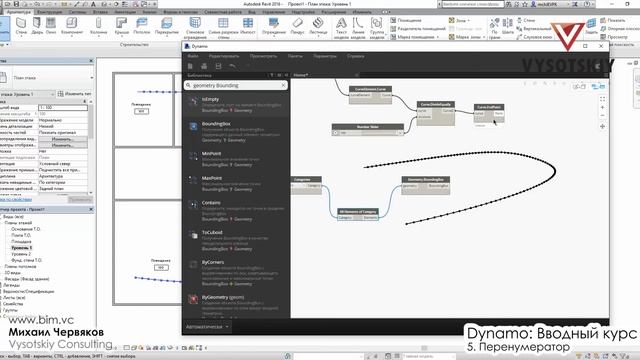Click first Изменить... button in properties grid
640x360 pixels.
click(62, 139)
